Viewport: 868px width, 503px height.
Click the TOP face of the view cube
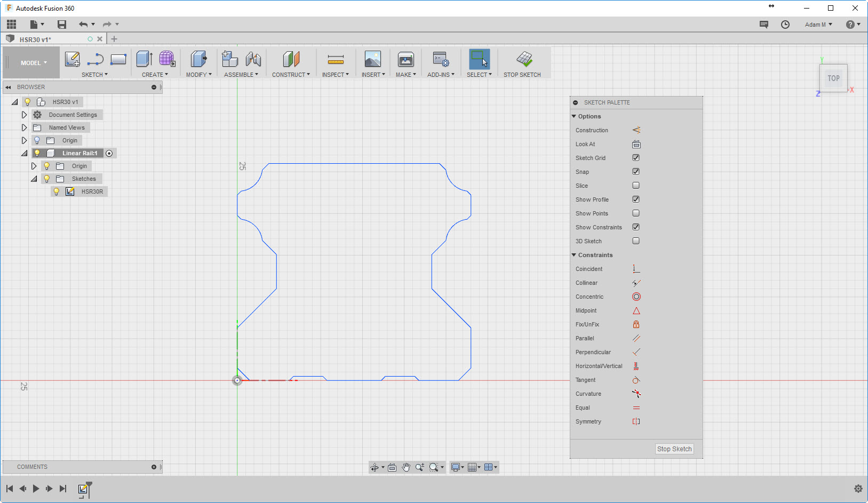pyautogui.click(x=833, y=78)
